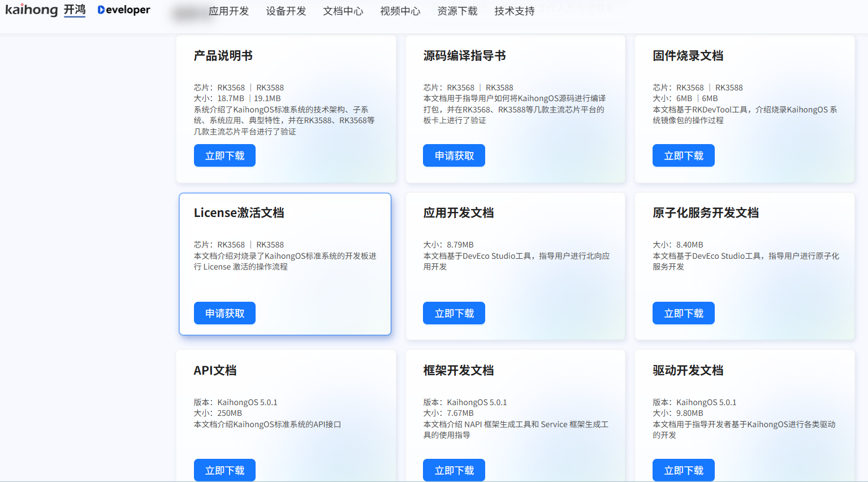Click the 19.1MB size in 产品说明书
The width and height of the screenshot is (868, 482).
point(267,98)
